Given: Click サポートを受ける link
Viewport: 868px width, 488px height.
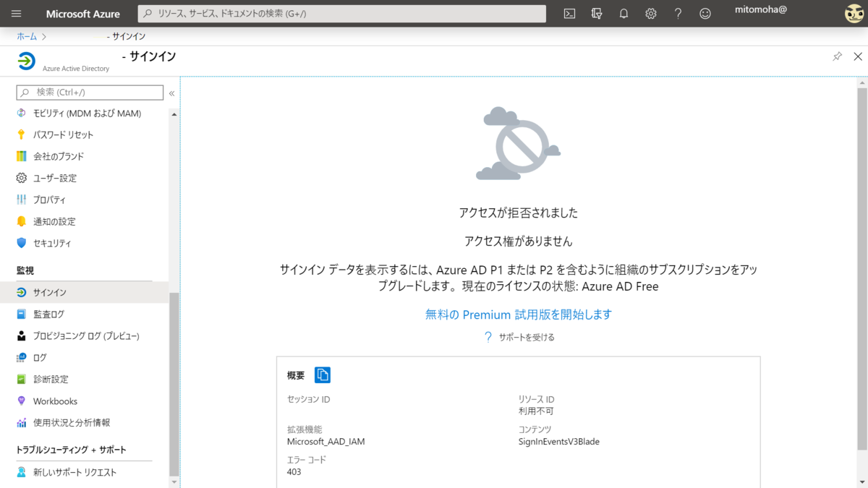Looking at the screenshot, I should [527, 337].
